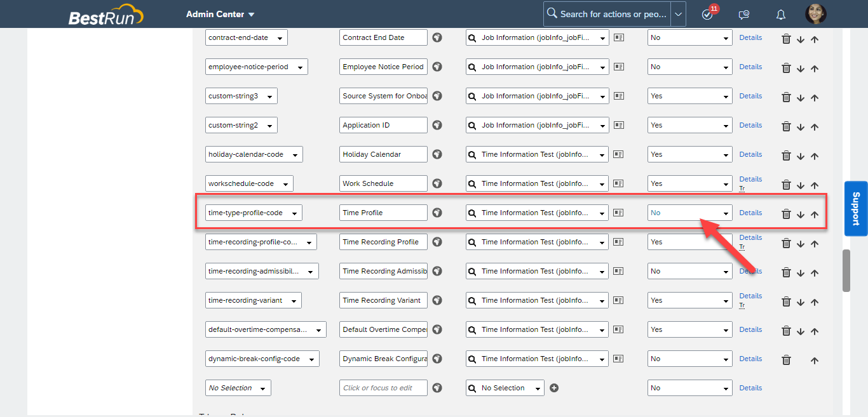Click the plus icon in the No Selection row
The width and height of the screenshot is (868, 417).
554,388
